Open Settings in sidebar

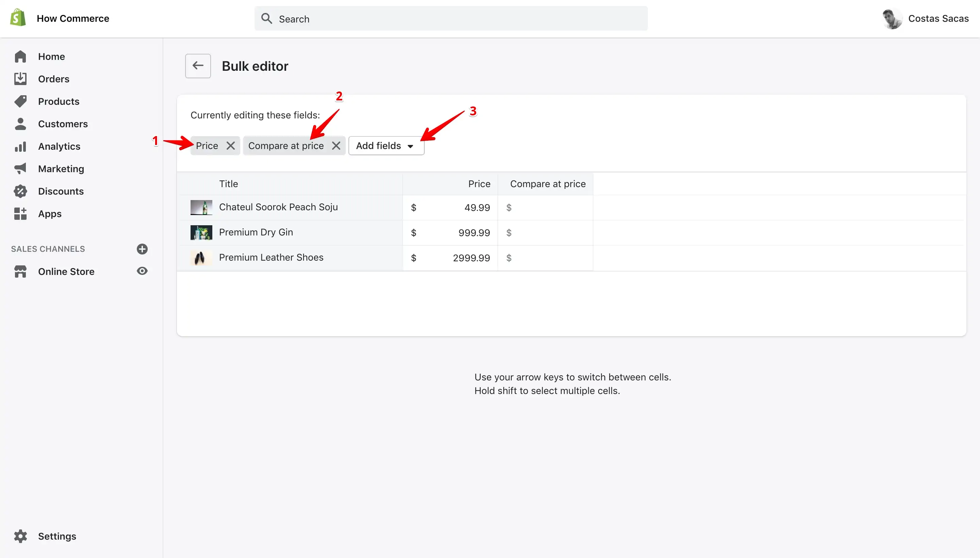click(57, 536)
